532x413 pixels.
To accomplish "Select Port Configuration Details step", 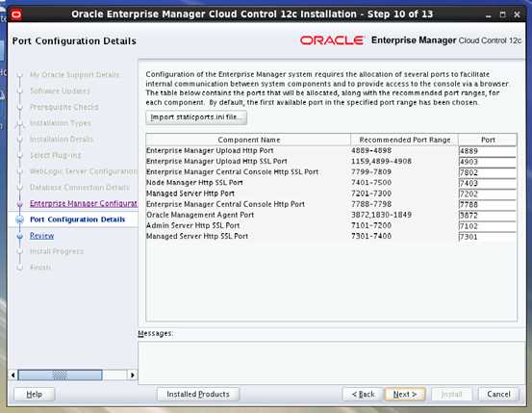I will [77, 219].
